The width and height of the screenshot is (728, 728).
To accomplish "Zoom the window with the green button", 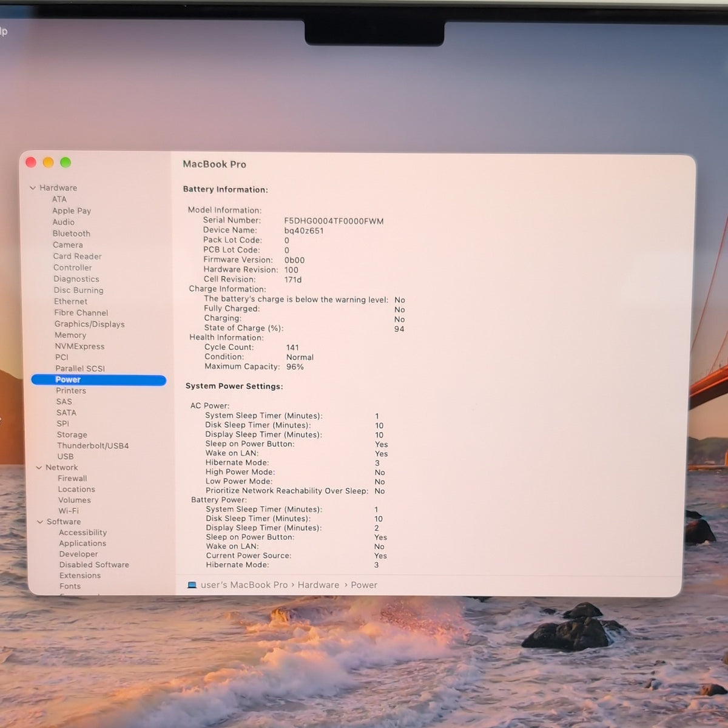I will 66,163.
